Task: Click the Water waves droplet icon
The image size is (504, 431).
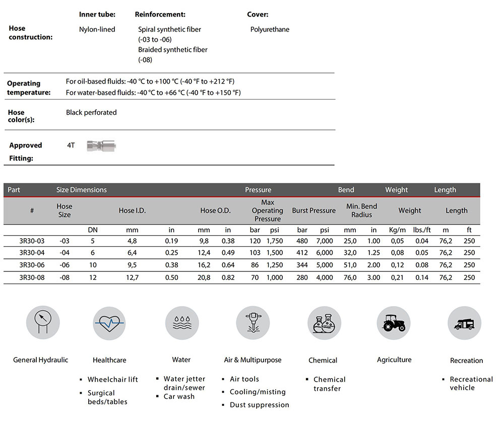Action: (x=181, y=323)
